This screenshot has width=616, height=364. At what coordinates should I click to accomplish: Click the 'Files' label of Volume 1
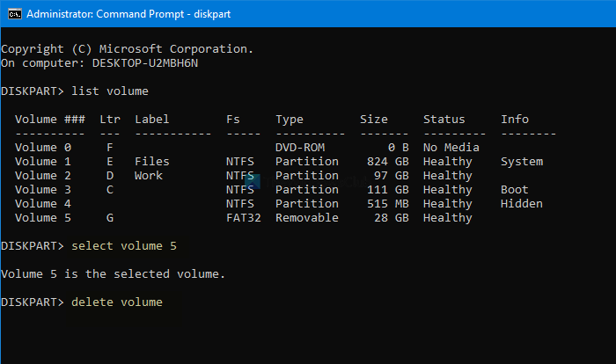click(151, 162)
